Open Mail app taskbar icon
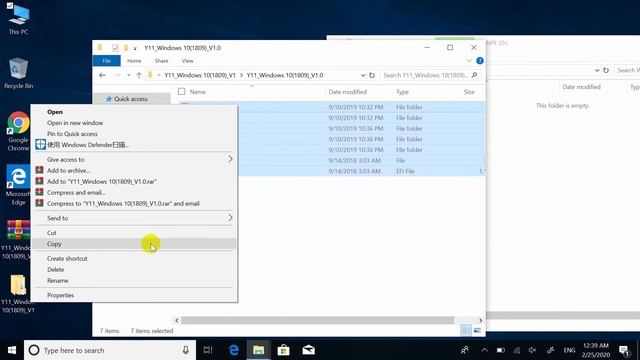Screen dimensions: 640x360 (x=308, y=350)
